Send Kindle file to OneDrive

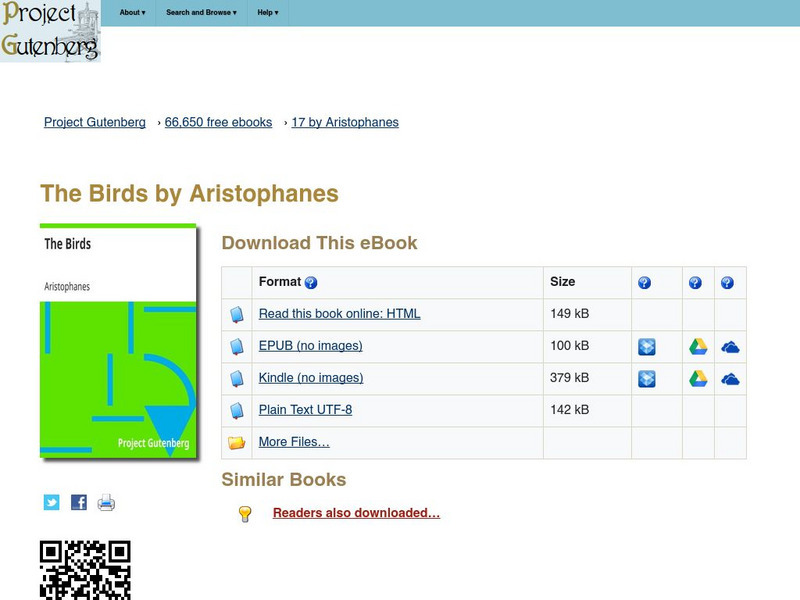[730, 380]
